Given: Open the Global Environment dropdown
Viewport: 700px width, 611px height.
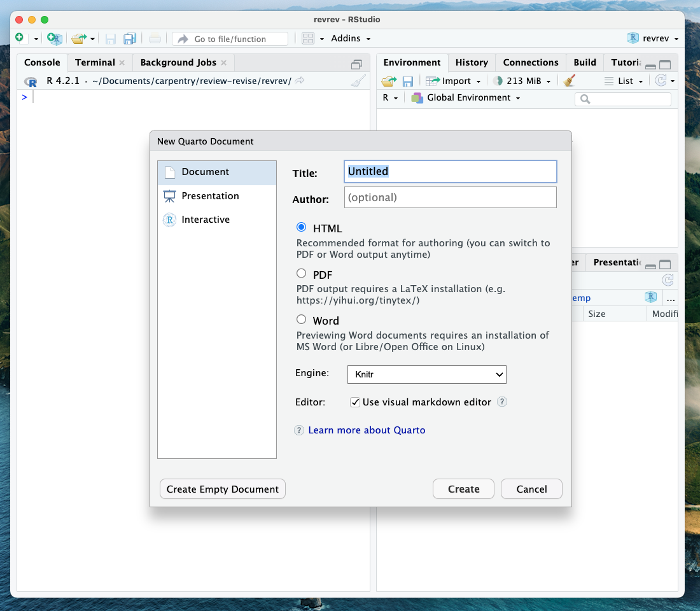Looking at the screenshot, I should click(466, 97).
